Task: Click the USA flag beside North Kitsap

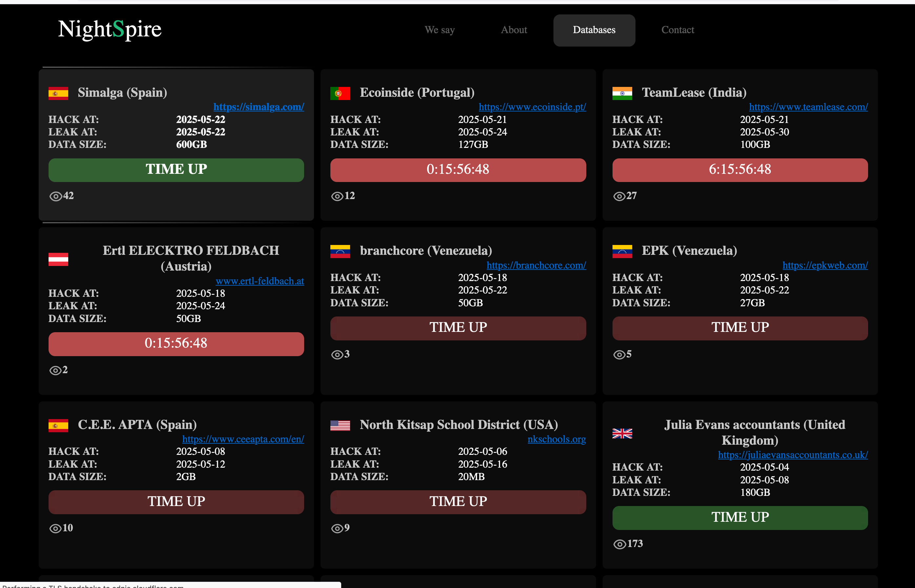Action: [340, 425]
